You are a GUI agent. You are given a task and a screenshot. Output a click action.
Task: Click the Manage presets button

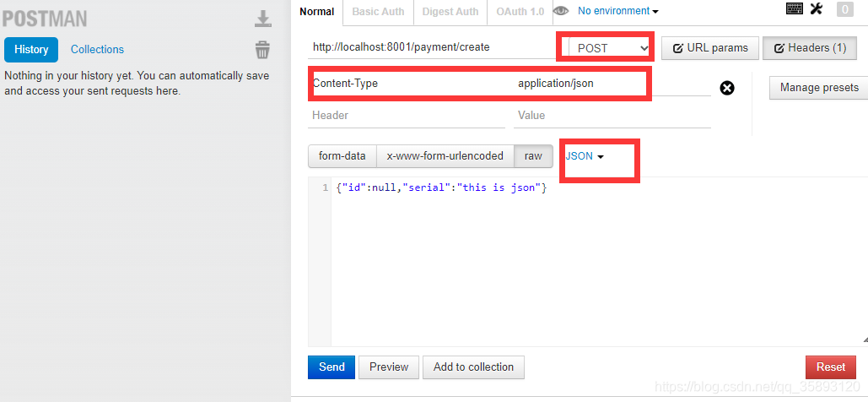click(x=819, y=87)
